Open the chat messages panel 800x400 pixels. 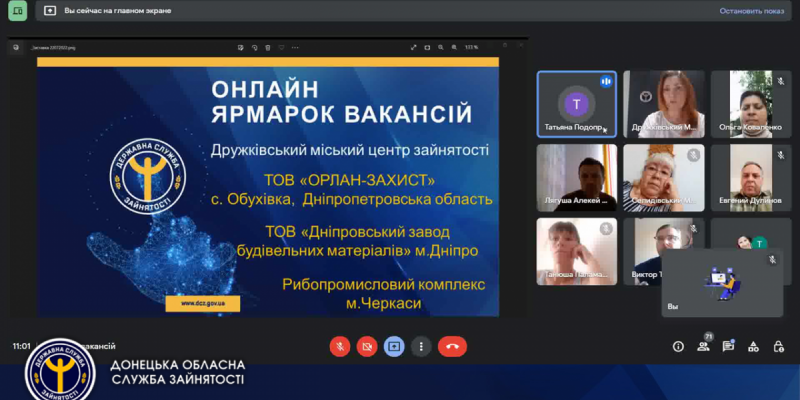729,346
